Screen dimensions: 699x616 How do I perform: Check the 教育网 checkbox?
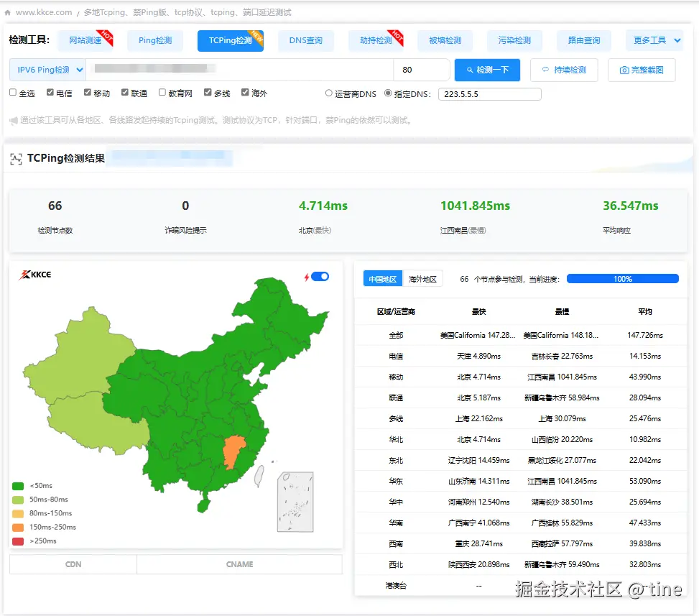162,92
